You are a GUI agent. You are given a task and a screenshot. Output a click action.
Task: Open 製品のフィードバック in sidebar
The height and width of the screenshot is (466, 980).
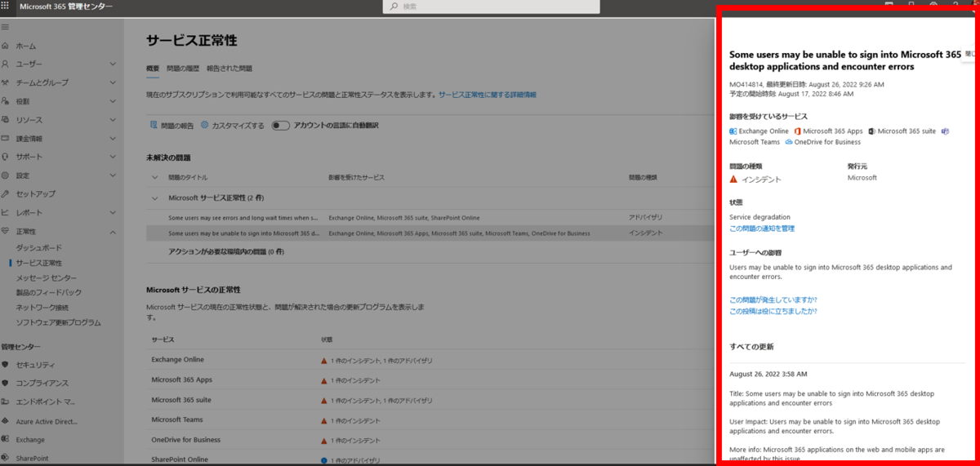pyautogui.click(x=48, y=292)
